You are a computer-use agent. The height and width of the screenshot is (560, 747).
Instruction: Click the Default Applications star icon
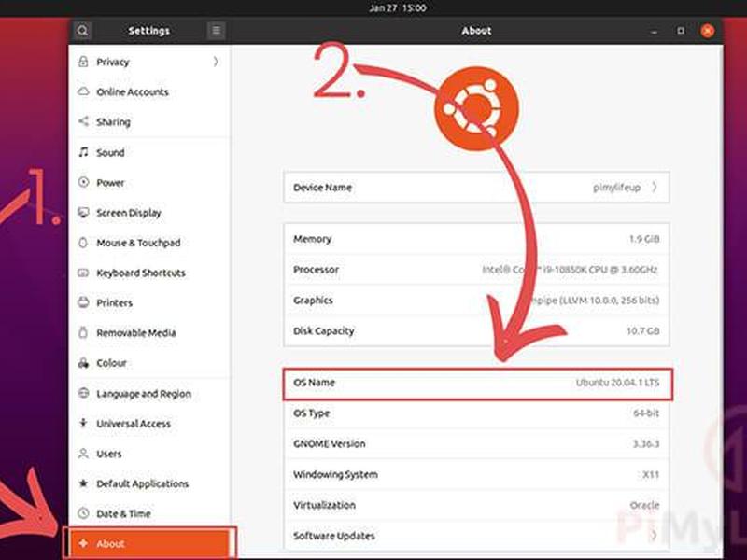[83, 483]
